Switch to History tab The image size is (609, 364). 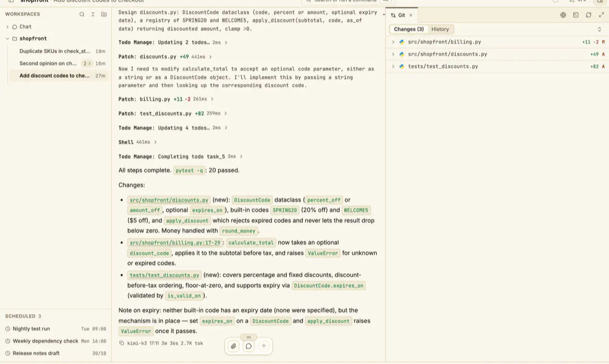coord(440,29)
